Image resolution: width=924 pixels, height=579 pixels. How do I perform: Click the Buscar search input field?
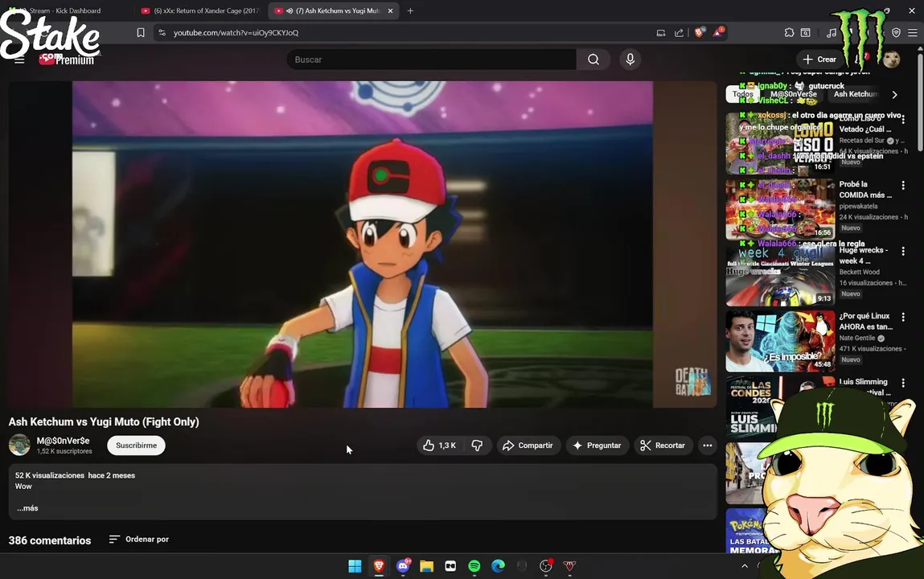pos(431,60)
